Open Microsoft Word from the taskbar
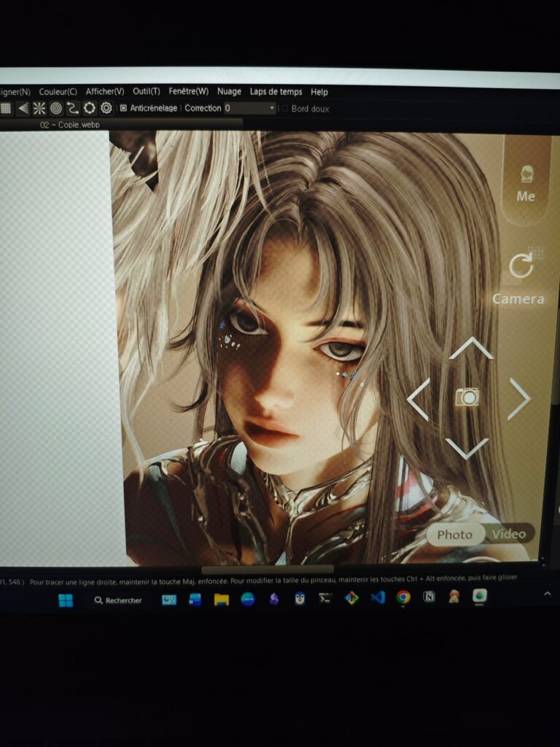The height and width of the screenshot is (747, 560). click(x=195, y=600)
